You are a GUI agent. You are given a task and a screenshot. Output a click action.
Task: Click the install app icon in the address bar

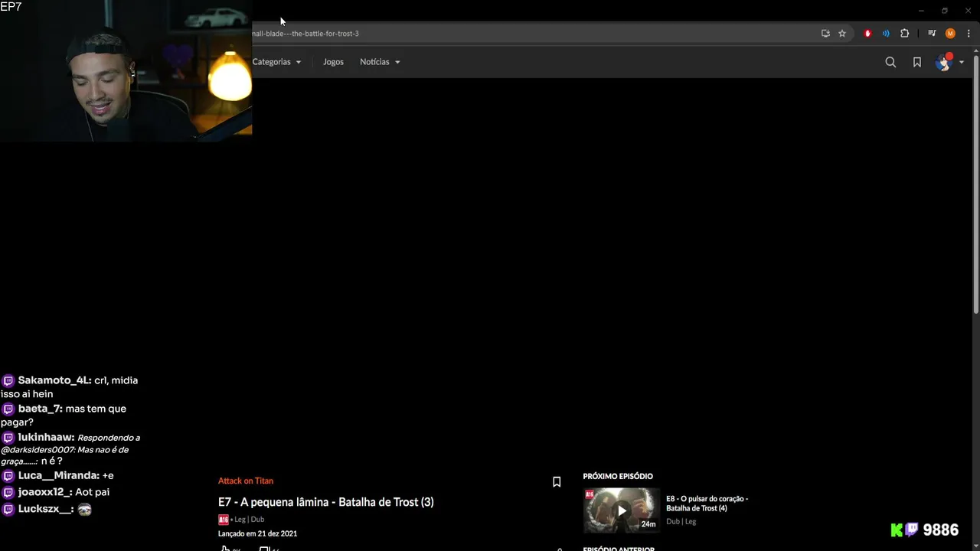tap(825, 34)
